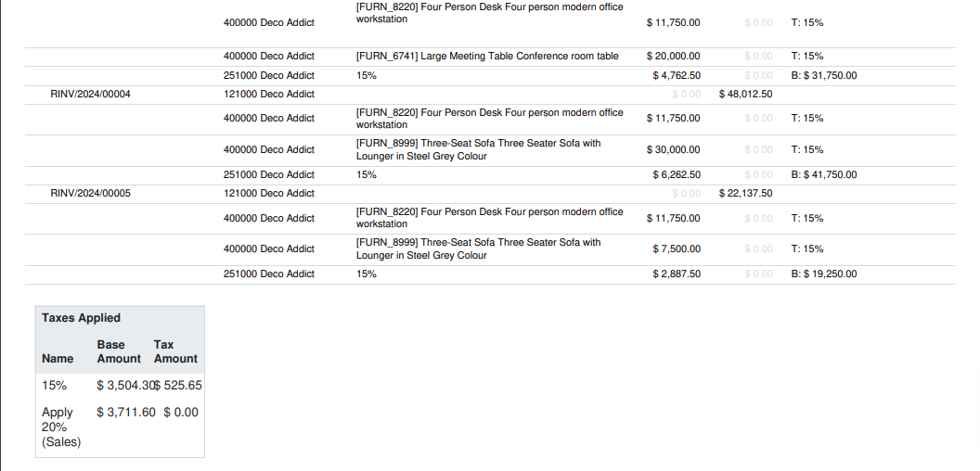
Task: Click the $ 525.65 tax amount
Action: click(179, 386)
